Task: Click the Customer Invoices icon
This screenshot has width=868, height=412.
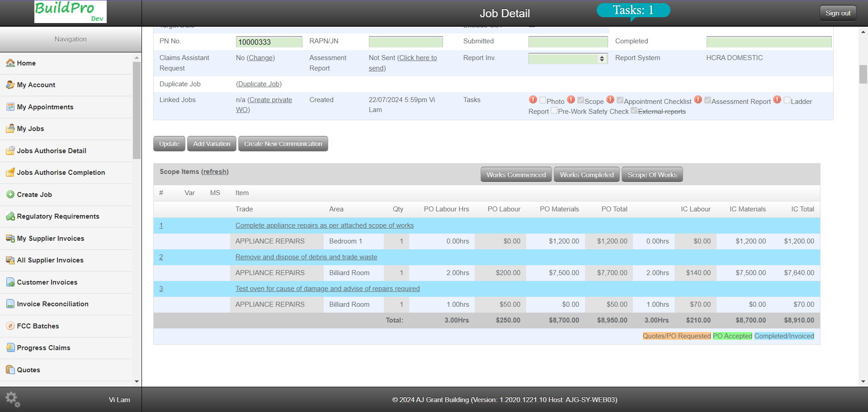Action: (x=10, y=282)
